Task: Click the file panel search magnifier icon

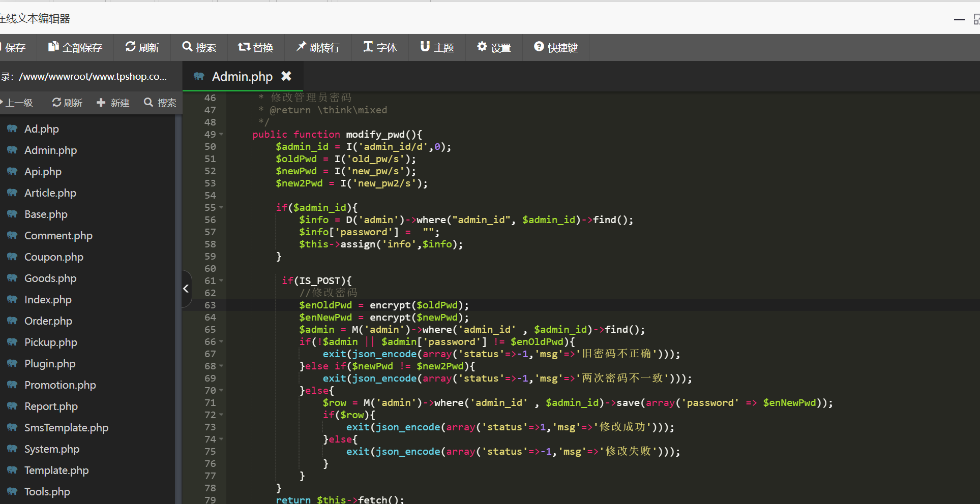Action: coord(149,103)
